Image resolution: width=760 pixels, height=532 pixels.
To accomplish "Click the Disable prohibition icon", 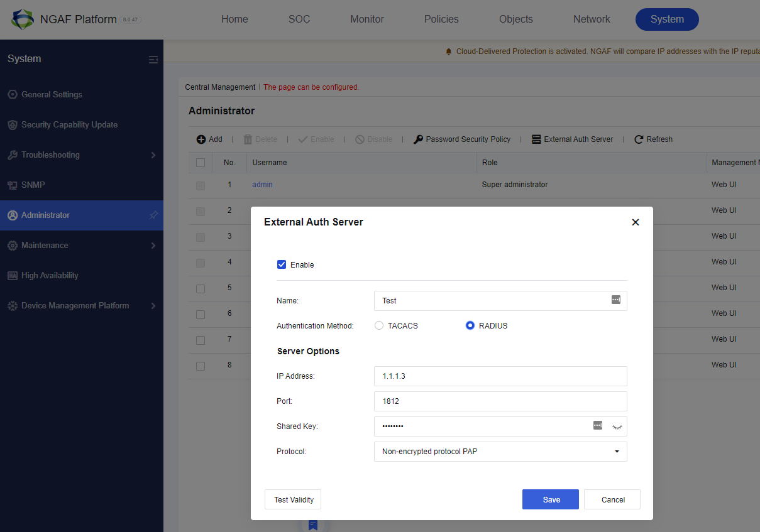I will [360, 139].
